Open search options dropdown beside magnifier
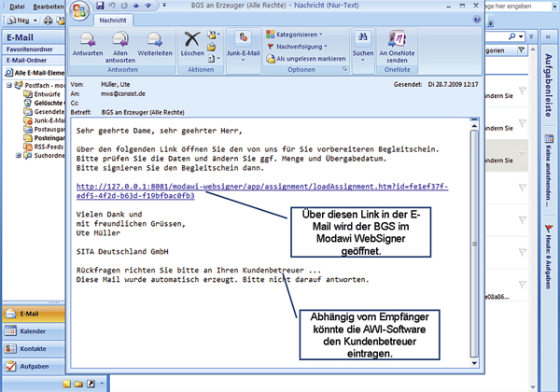The height and width of the screenshot is (392, 560). (x=521, y=36)
